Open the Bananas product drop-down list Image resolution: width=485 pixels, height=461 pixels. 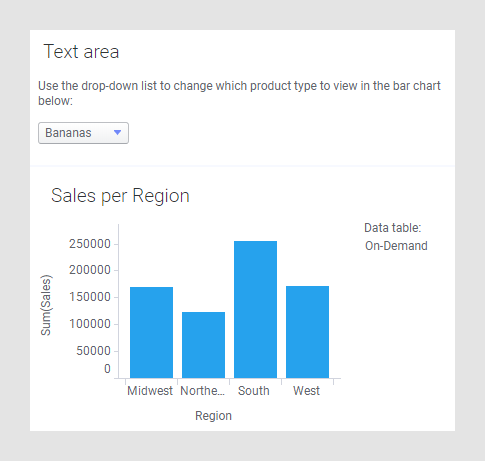coord(83,133)
